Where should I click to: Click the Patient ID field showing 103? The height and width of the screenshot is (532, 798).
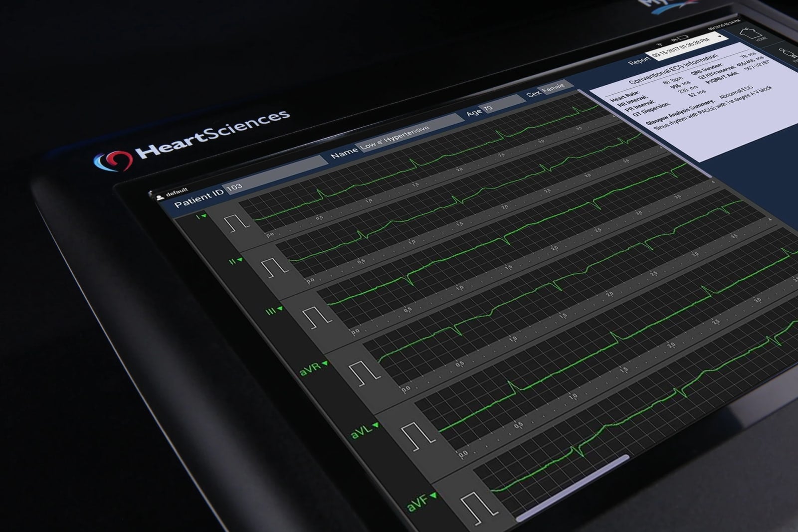(275, 175)
